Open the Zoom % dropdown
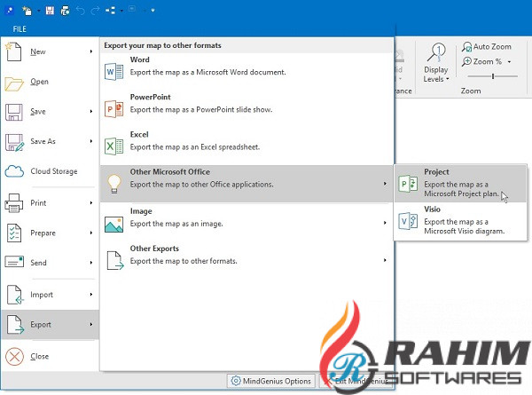 click(509, 62)
